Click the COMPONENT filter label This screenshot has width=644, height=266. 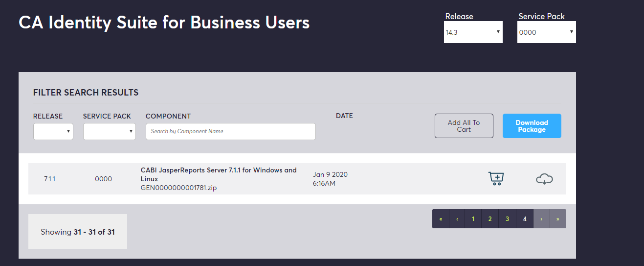coord(168,117)
